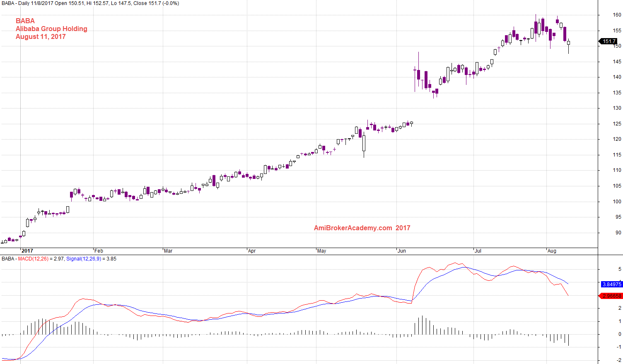This screenshot has height=364, width=623.
Task: Select the 'August 11, 2017' date annotation
Action: [41, 36]
